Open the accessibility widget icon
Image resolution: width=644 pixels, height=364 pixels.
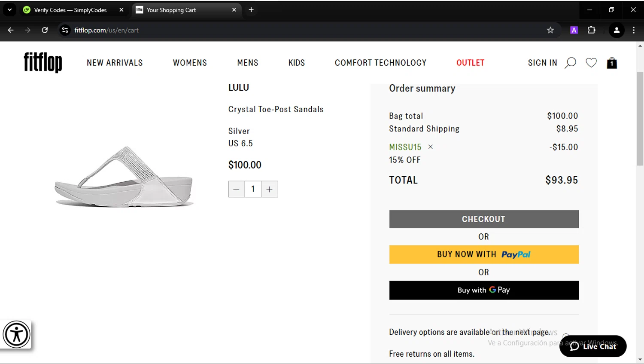click(16, 334)
